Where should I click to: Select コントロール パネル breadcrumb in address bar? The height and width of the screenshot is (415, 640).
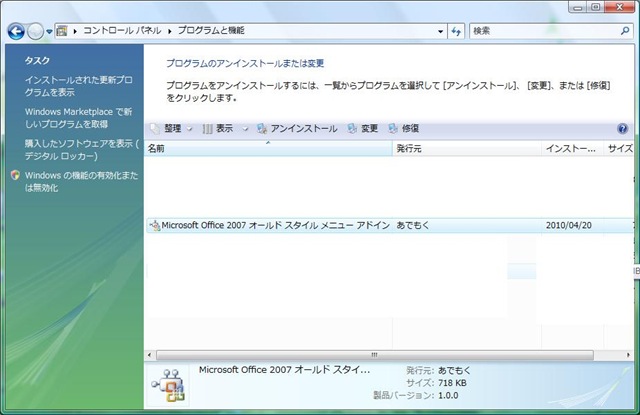[122, 31]
